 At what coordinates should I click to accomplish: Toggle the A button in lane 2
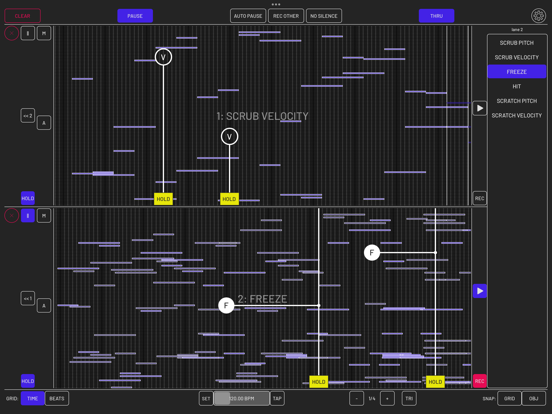click(44, 306)
